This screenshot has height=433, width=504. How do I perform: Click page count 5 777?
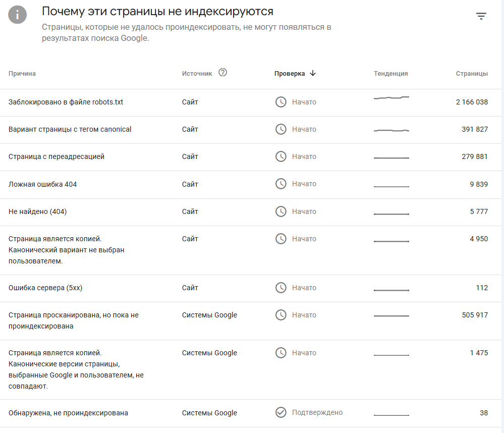[x=479, y=211]
